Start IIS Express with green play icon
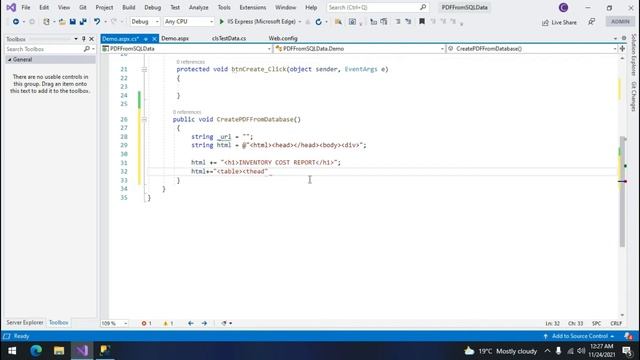 pyautogui.click(x=222, y=22)
